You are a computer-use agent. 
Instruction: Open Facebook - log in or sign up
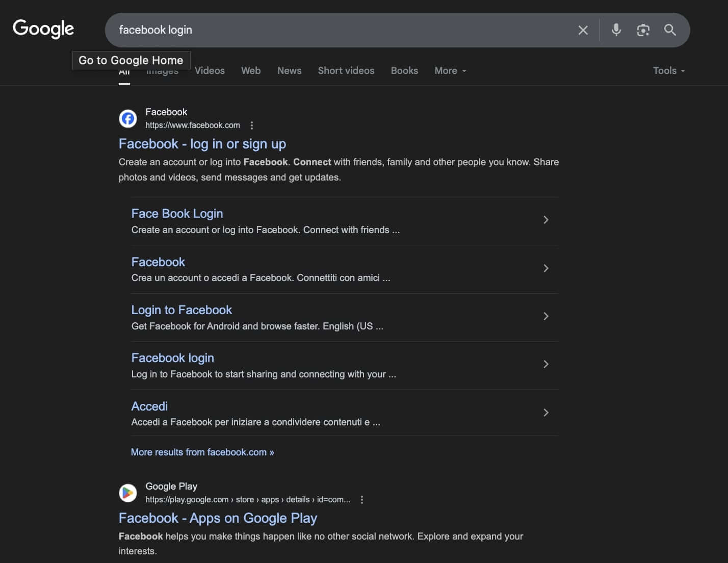coord(202,144)
